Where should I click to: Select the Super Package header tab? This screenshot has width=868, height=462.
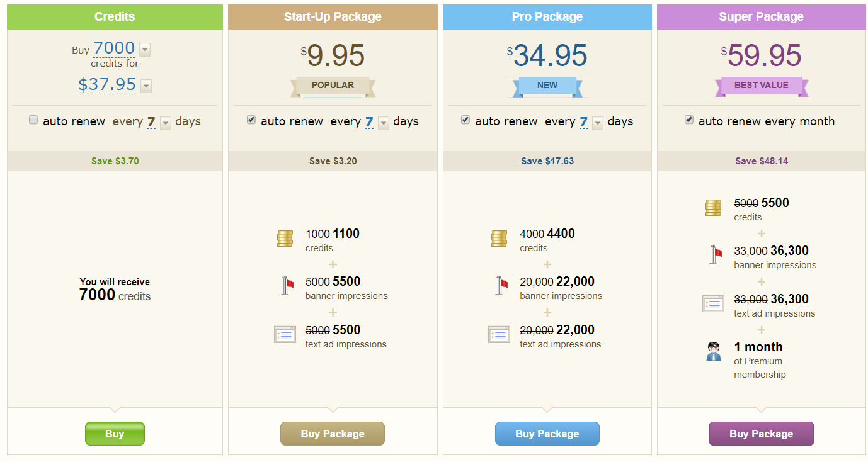[761, 17]
